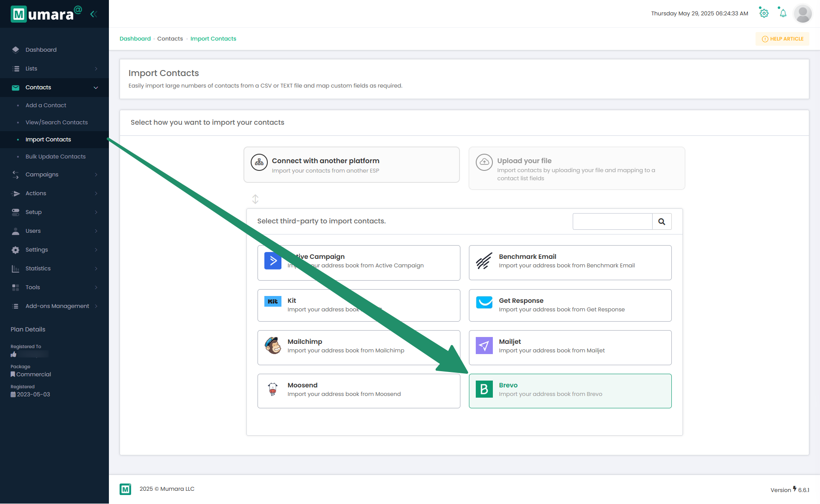820x504 pixels.
Task: Focus the third-party search input field
Action: (612, 222)
